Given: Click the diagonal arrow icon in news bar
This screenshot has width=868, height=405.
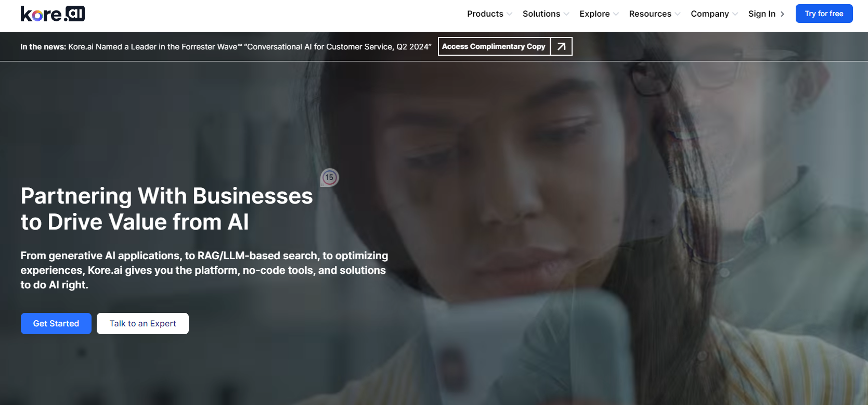Looking at the screenshot, I should tap(561, 46).
